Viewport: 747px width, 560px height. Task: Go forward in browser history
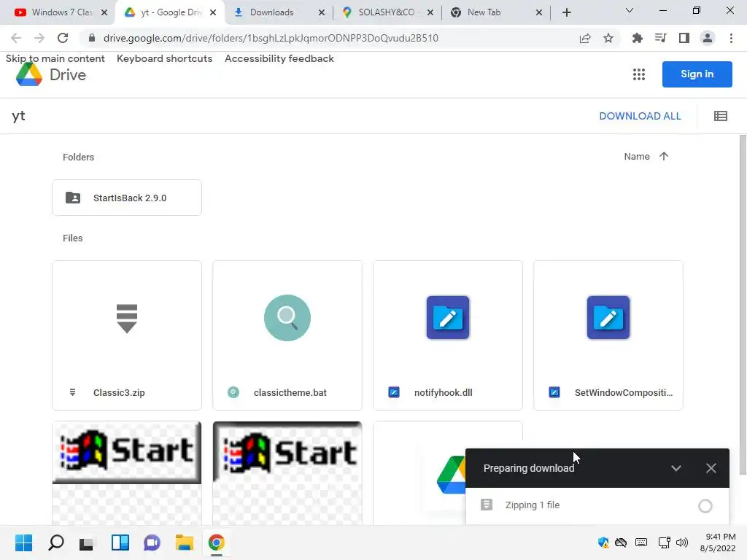tap(39, 38)
